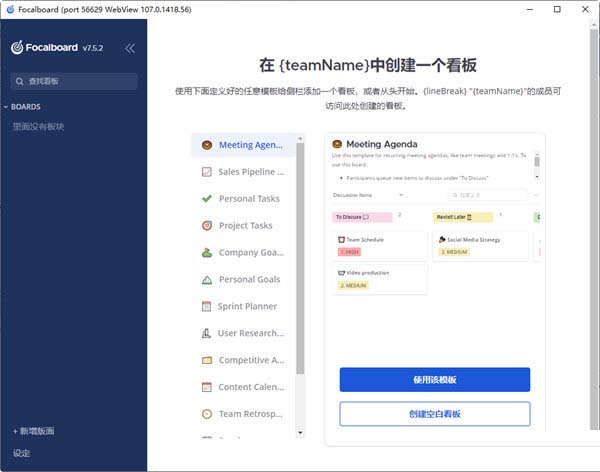The height and width of the screenshot is (472, 600).
Task: Select the Sales Pipeline template icon
Action: click(206, 172)
